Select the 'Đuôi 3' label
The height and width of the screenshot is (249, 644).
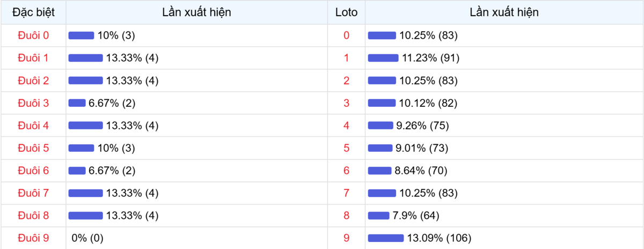point(33,103)
